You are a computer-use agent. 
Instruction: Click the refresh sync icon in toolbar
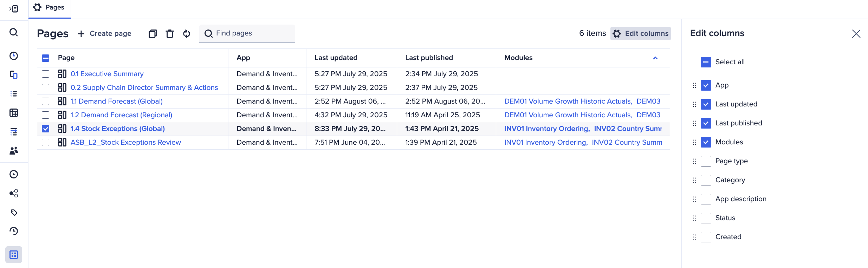pos(187,34)
